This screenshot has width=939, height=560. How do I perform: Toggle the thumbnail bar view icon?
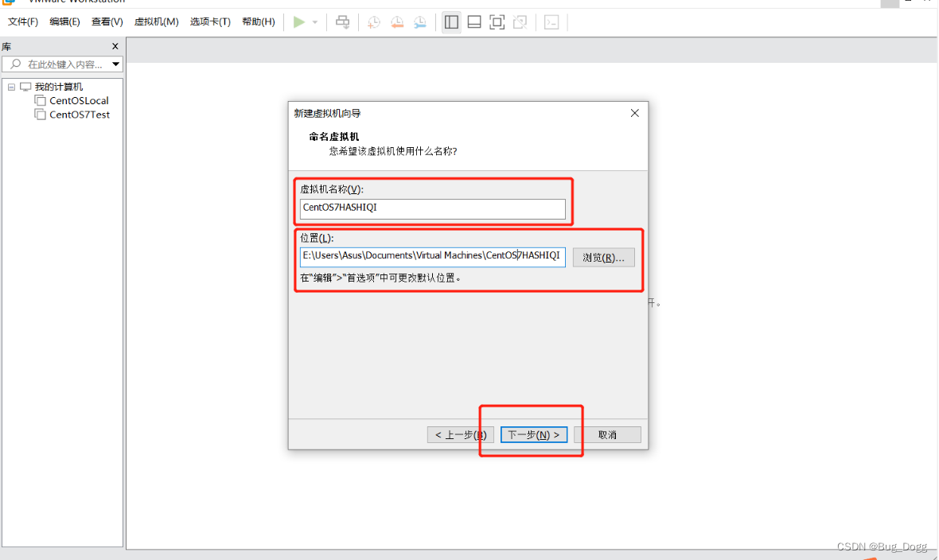pos(474,22)
